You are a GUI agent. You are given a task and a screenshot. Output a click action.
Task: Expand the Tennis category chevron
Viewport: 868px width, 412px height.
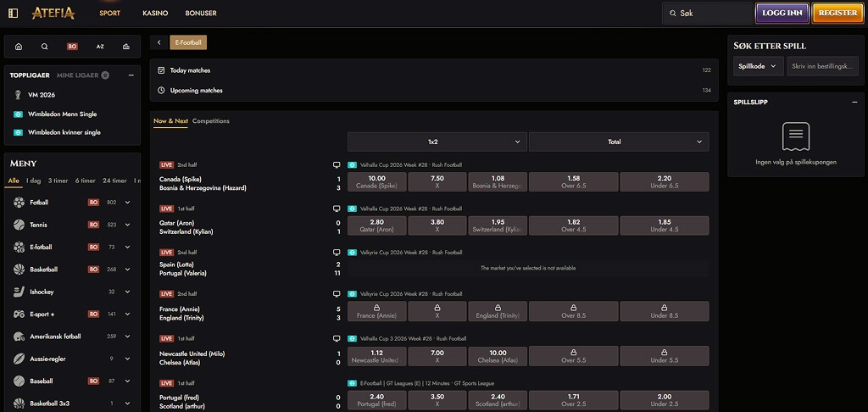tap(127, 225)
